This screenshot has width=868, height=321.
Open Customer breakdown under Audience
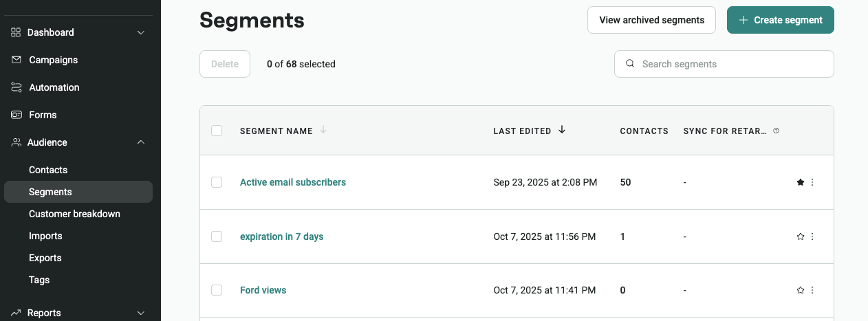pyautogui.click(x=74, y=214)
